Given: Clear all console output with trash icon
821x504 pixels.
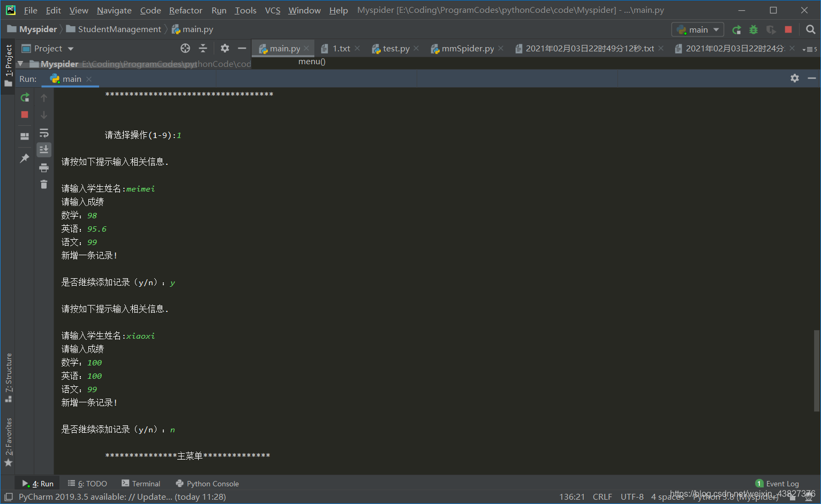Looking at the screenshot, I should coord(44,185).
